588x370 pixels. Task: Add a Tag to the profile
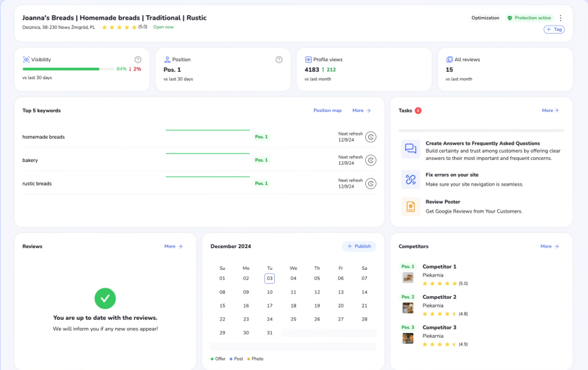coord(554,30)
